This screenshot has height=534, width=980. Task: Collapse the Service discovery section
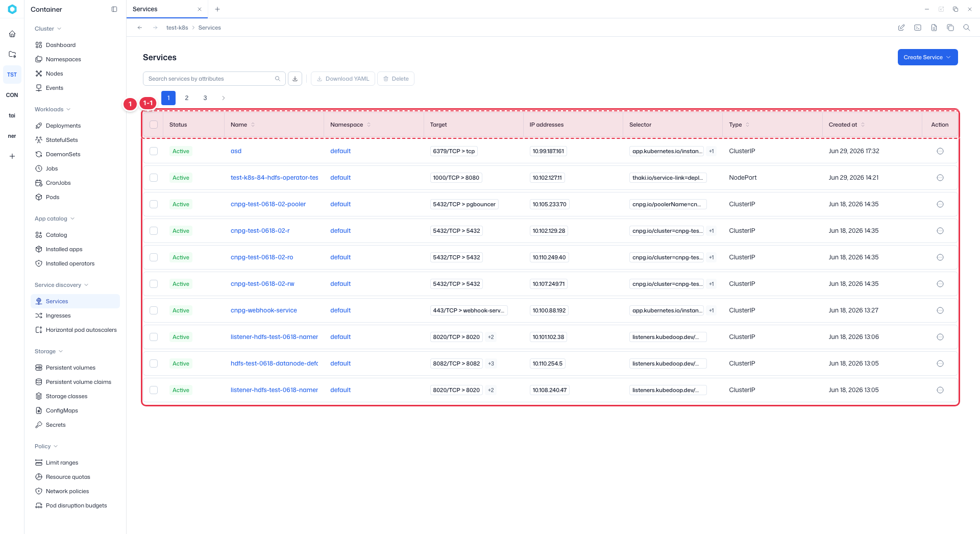(x=61, y=285)
